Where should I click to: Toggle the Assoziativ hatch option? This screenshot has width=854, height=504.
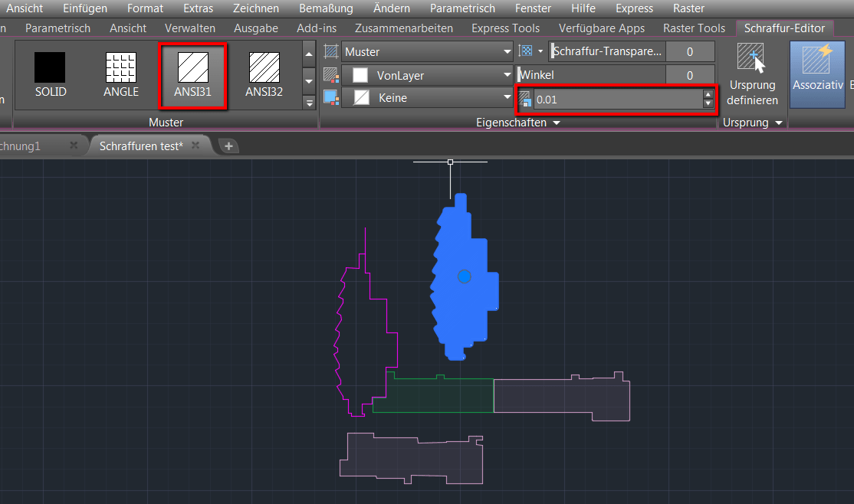pos(817,75)
